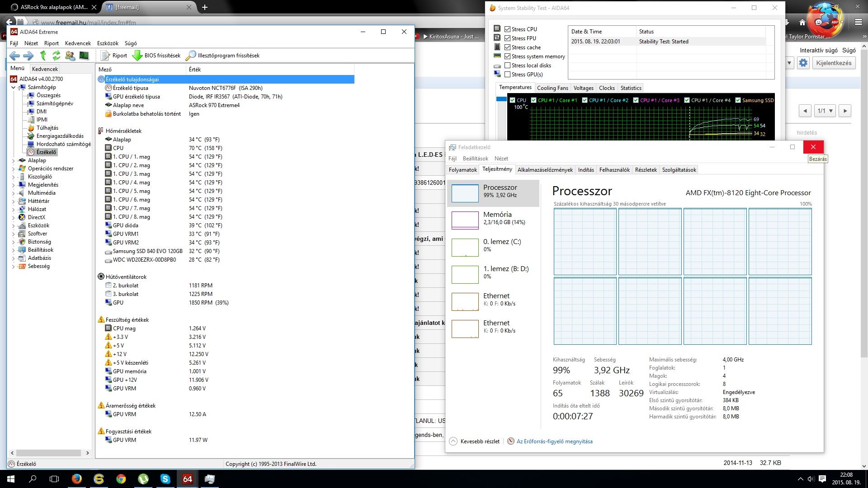Click BIOS frissítések toolbar button
The height and width of the screenshot is (488, 868).
click(156, 56)
